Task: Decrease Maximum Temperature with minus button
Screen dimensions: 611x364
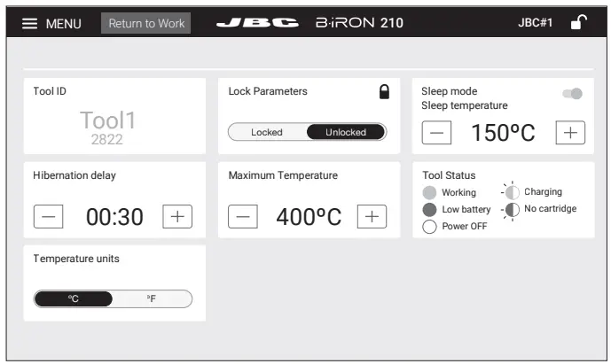Action: coord(243,216)
